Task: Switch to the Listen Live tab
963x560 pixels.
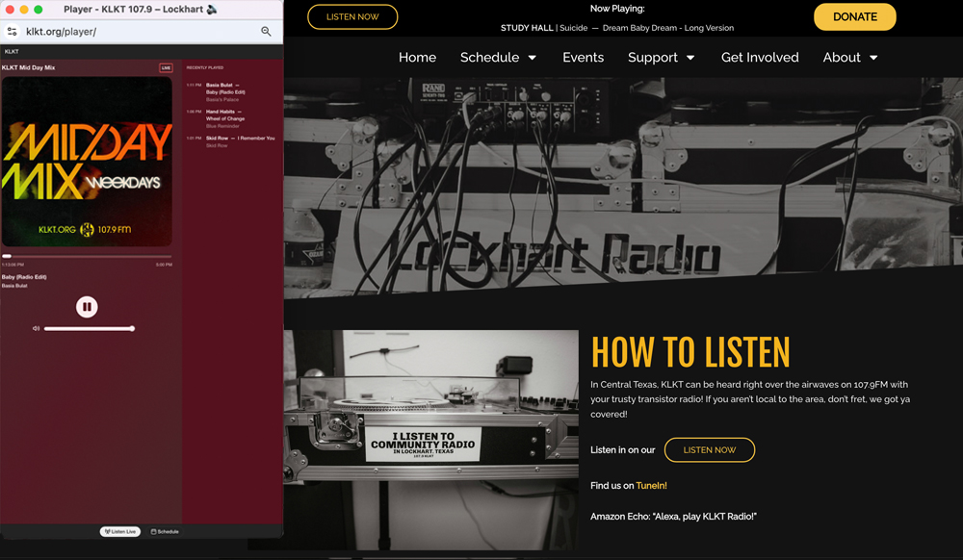Action: 120,531
